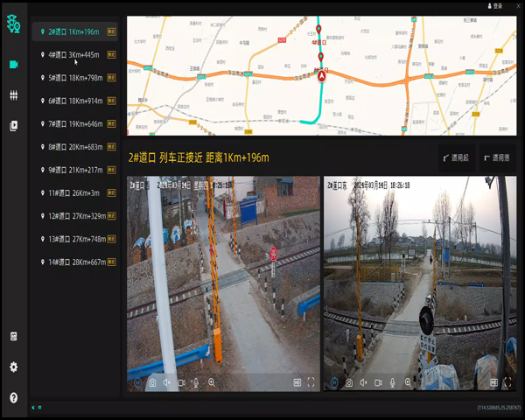Image resolution: width=525 pixels, height=420 pixels.
Task: Open the video monitoring view in sidebar
Action: pos(13,65)
